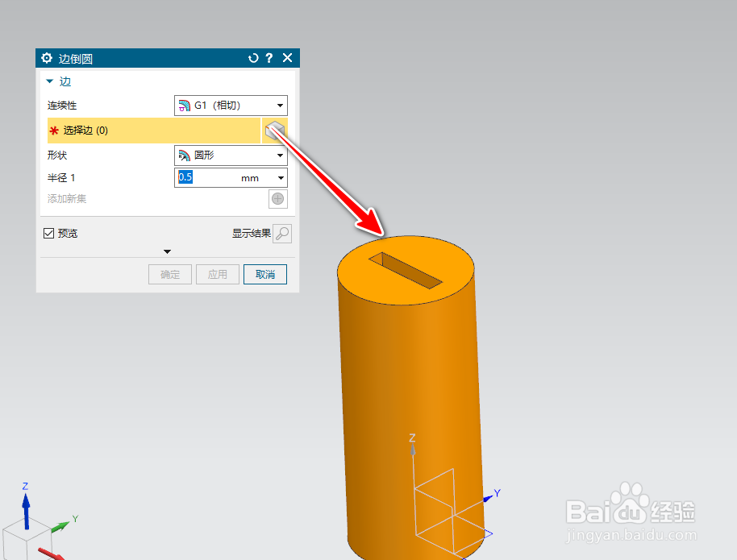This screenshot has height=560, width=737.
Task: Open the 连续性 G1 (相切) dropdown
Action: (x=231, y=106)
